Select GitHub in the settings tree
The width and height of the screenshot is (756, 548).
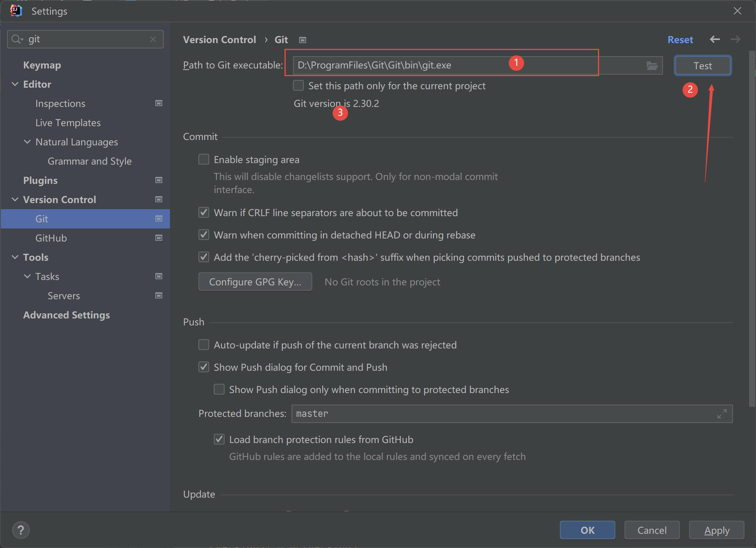(51, 238)
